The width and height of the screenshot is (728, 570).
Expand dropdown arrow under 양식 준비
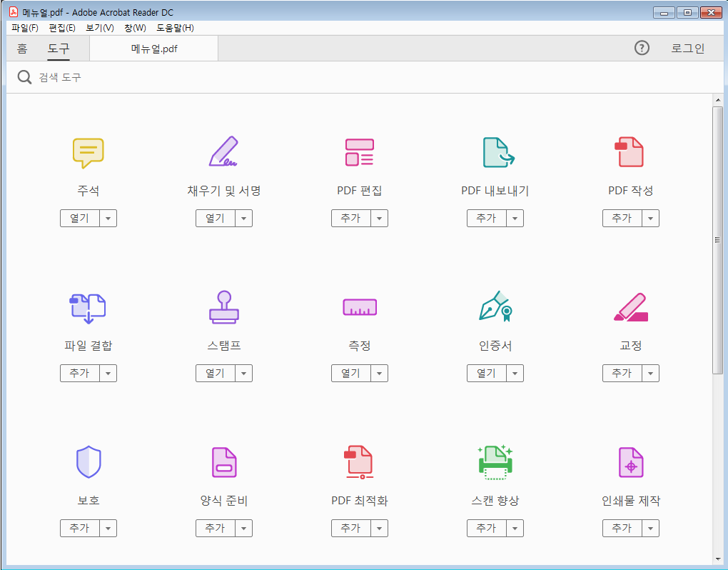click(x=244, y=529)
